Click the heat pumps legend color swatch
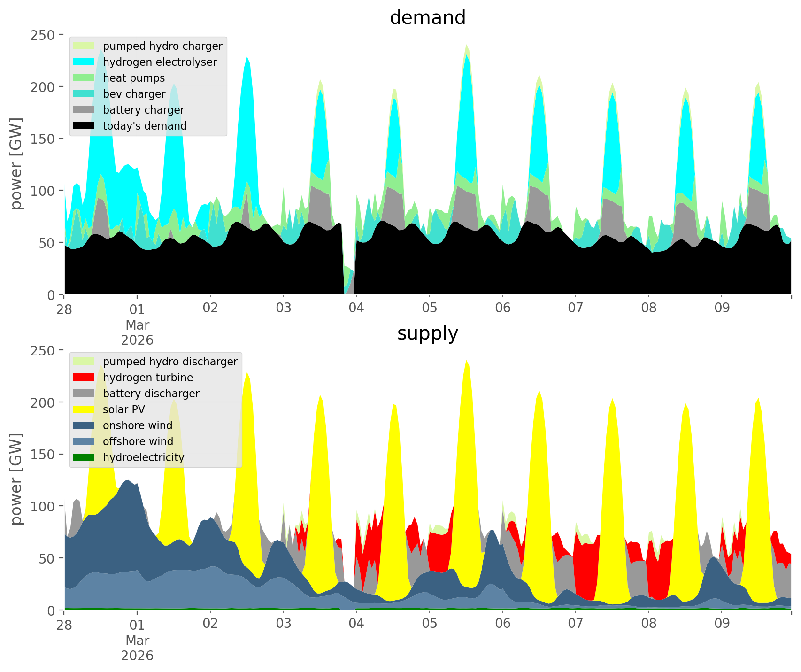Screen dimensions: 801x672 click(x=85, y=78)
